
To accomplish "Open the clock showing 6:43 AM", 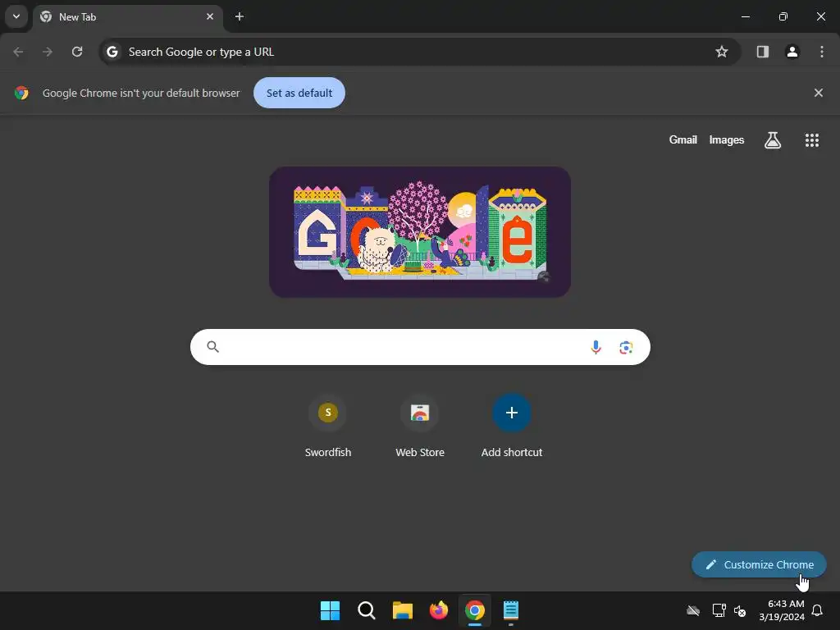I will click(x=782, y=610).
